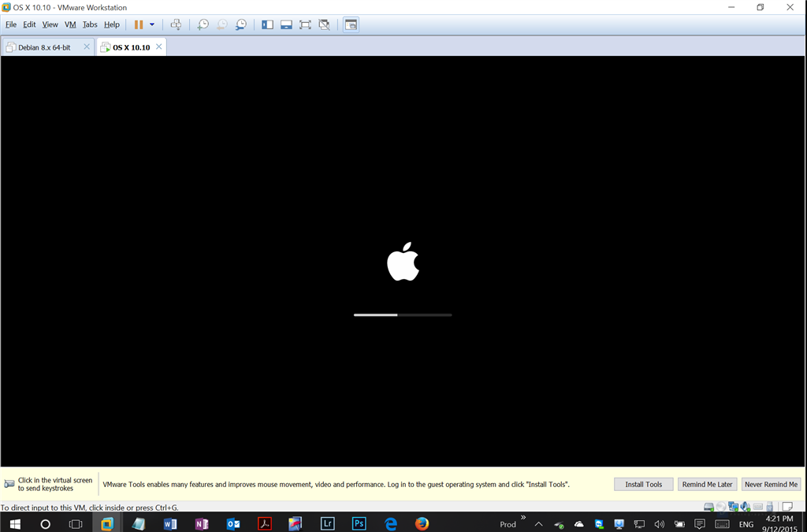
Task: Dismiss prompt with Never Remind Me
Action: point(771,483)
